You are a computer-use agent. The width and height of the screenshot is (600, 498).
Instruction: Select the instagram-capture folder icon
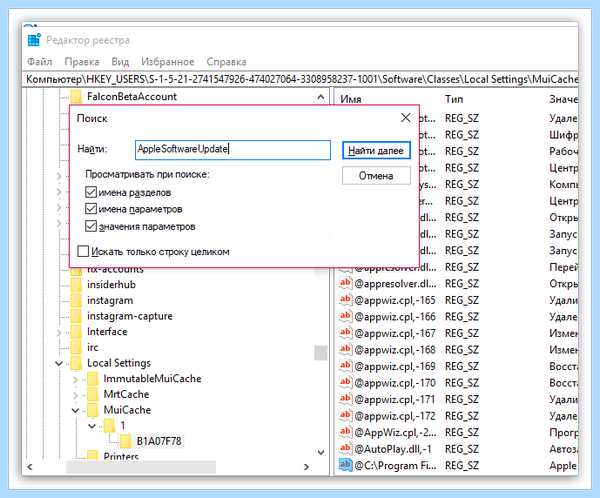pos(76,316)
